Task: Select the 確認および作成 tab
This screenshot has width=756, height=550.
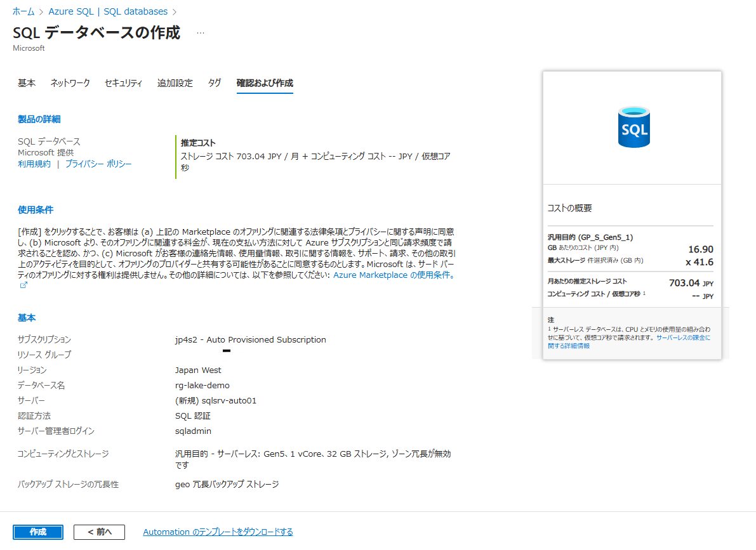Action: click(x=265, y=83)
